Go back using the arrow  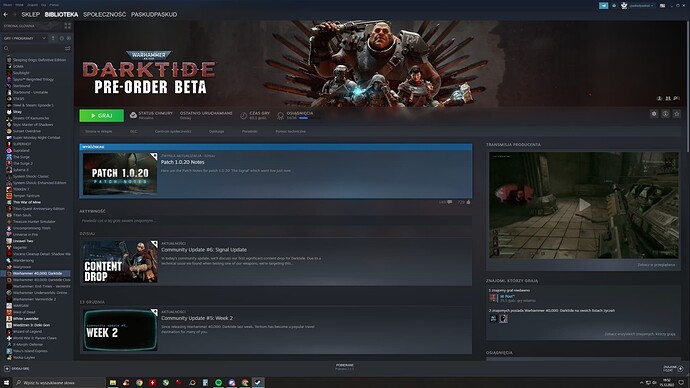(6, 15)
